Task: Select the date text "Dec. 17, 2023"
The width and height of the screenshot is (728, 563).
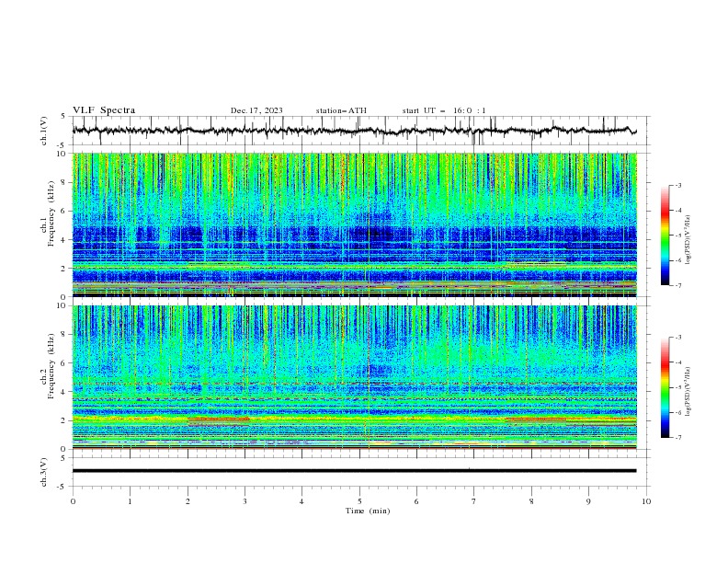Action: (x=256, y=110)
